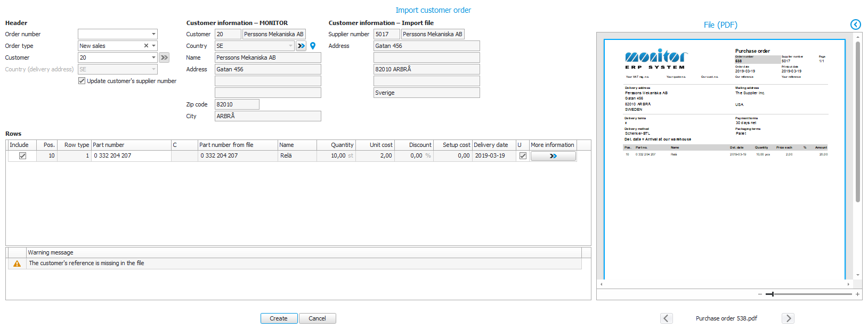Collapse the File (PDF) panel arrow
Viewport: 868px width, 329px height.
click(855, 24)
